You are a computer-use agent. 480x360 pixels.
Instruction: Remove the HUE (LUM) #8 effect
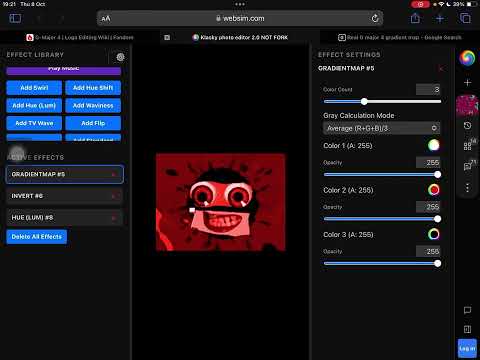pos(114,218)
